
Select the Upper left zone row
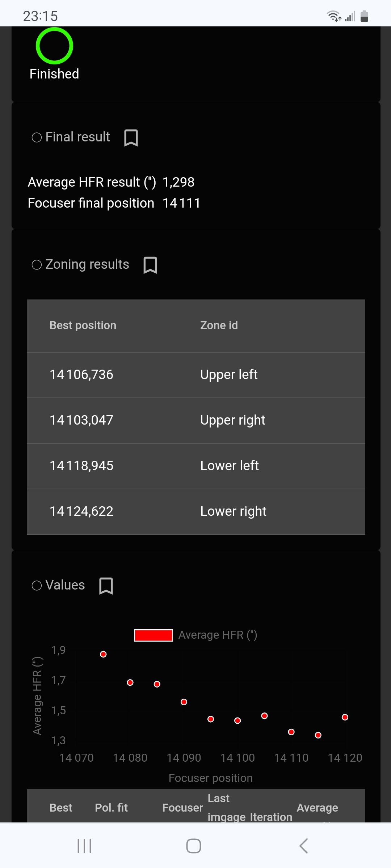[x=196, y=375]
